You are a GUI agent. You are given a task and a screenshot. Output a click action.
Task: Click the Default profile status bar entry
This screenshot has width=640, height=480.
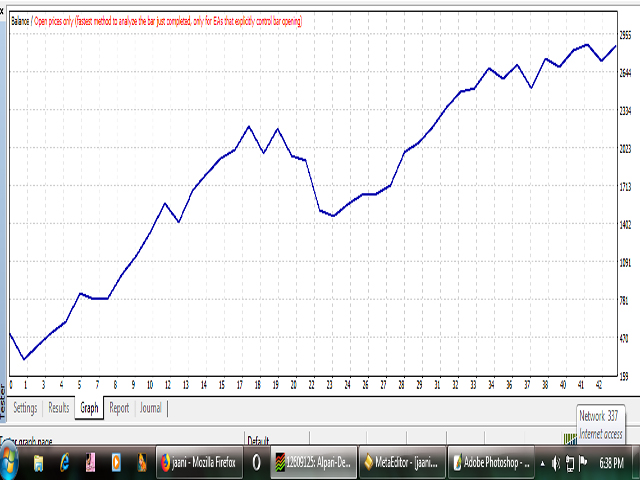[258, 440]
